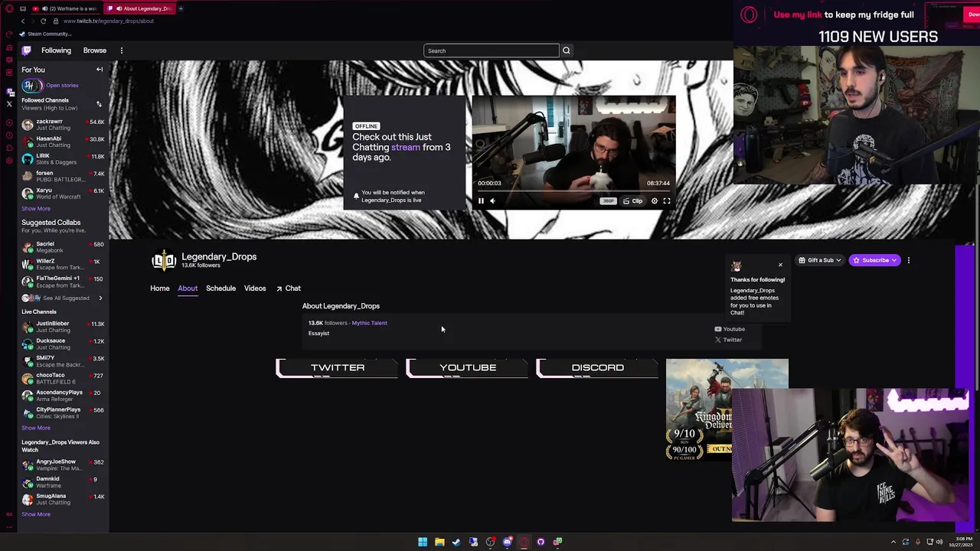The height and width of the screenshot is (551, 980).
Task: Open the DISCORD panel banner
Action: [x=597, y=368]
